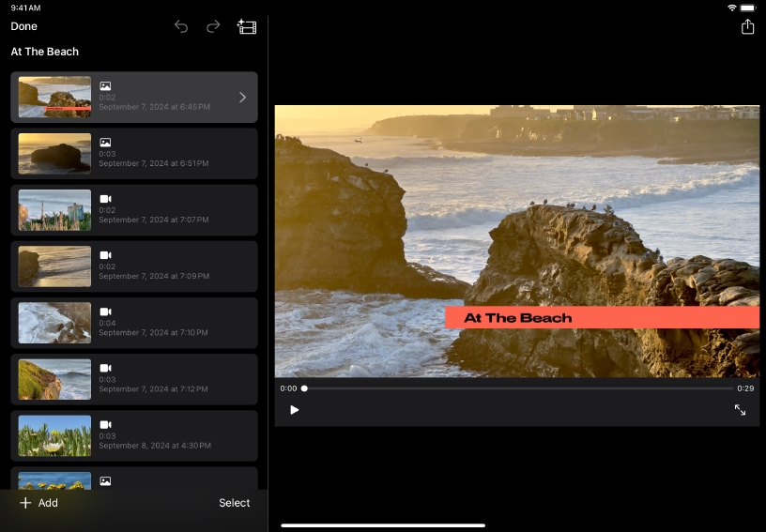Click the Undo arrow icon
This screenshot has width=766, height=532.
[x=181, y=26]
